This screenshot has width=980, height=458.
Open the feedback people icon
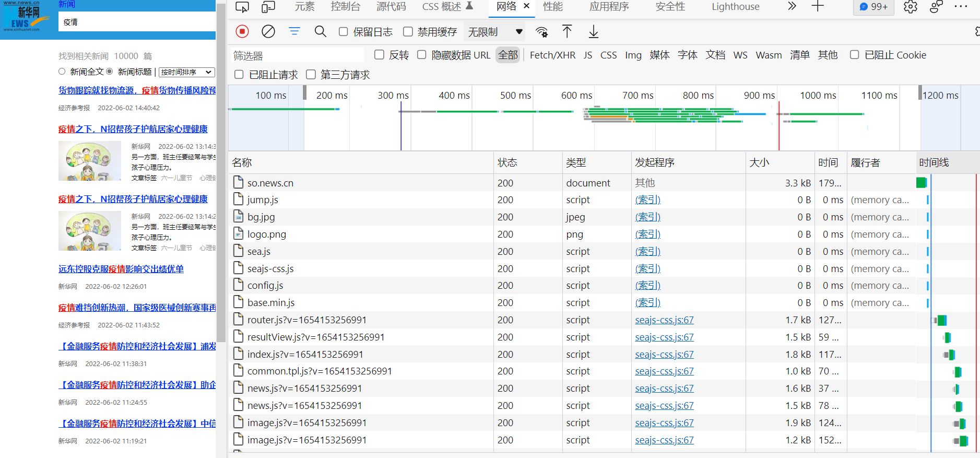937,7
